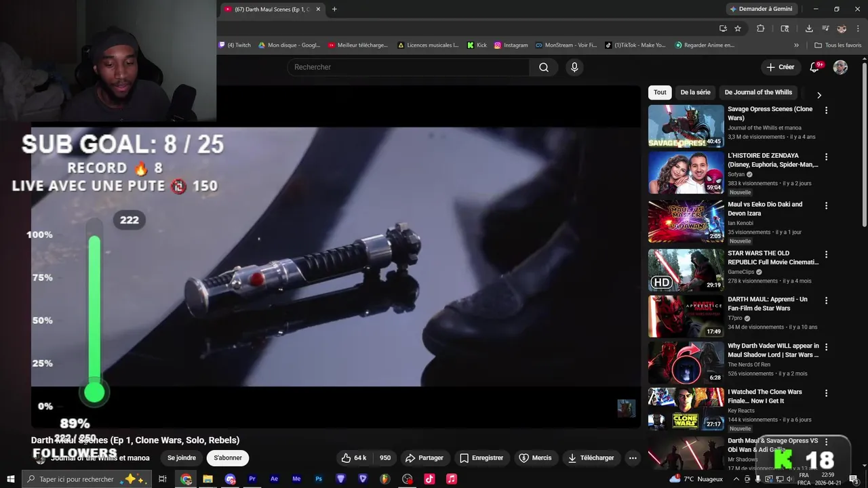Open options menu for L'HISTOIRE DE ZENDAYA
Screen dimensions: 868x488
tap(826, 157)
